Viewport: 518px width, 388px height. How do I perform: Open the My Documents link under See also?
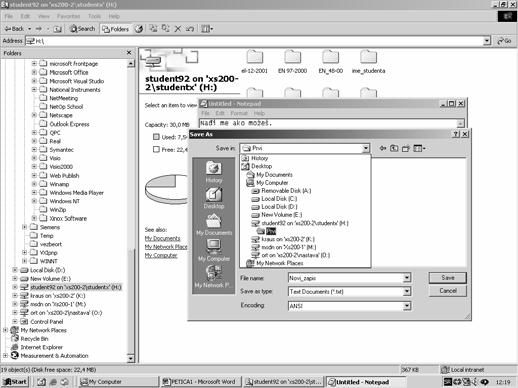[162, 238]
